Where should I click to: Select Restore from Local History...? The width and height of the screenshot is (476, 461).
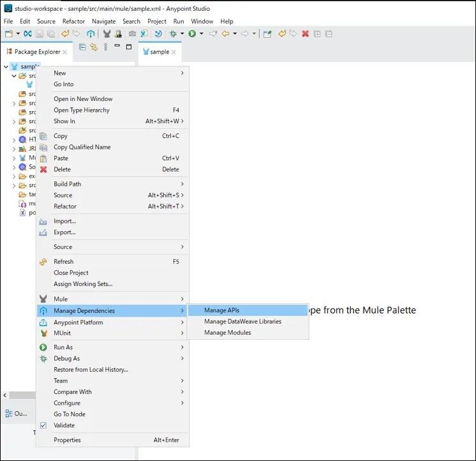tap(113, 370)
